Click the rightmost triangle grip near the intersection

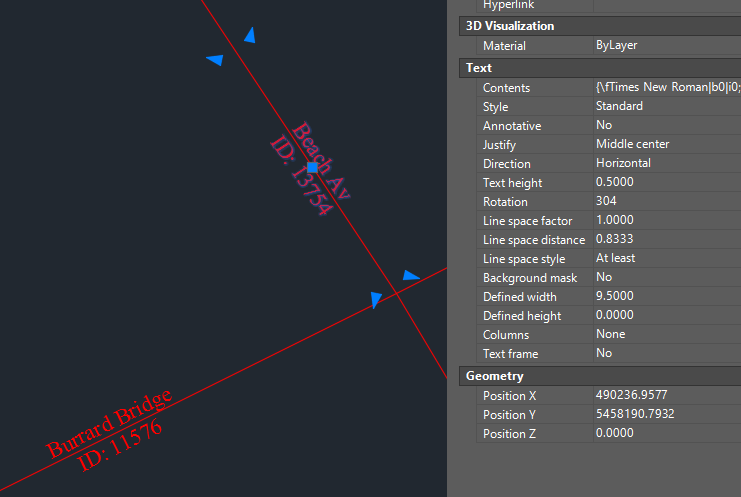point(410,275)
